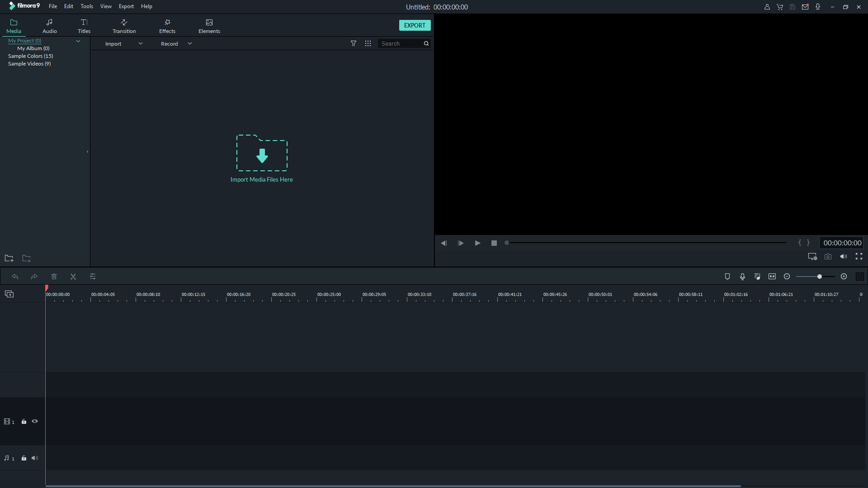Enter fullscreen preview
This screenshot has width=868, height=488.
click(x=859, y=257)
